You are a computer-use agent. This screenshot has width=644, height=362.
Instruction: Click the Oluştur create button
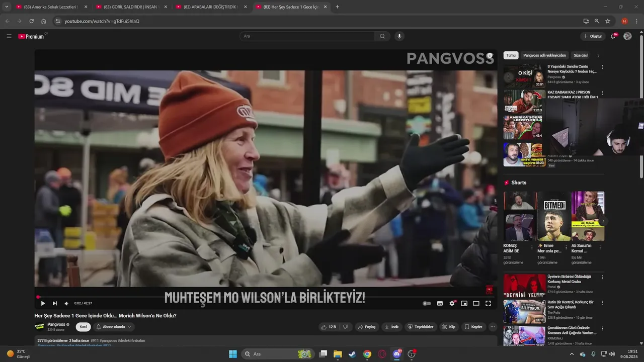592,36
